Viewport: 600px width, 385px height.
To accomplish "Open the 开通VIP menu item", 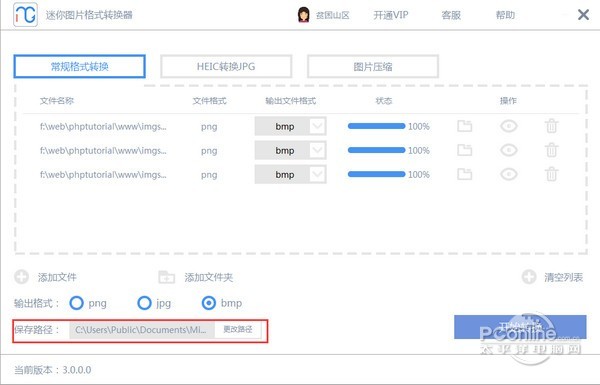I will 391,15.
